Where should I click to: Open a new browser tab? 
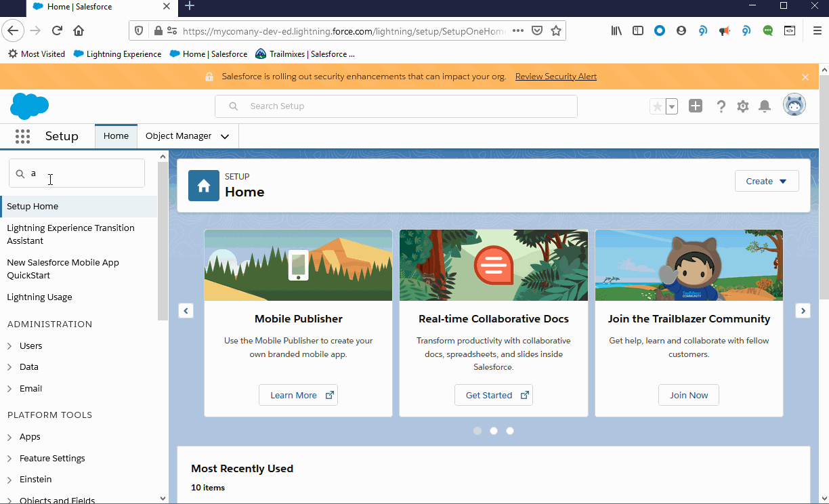point(190,6)
